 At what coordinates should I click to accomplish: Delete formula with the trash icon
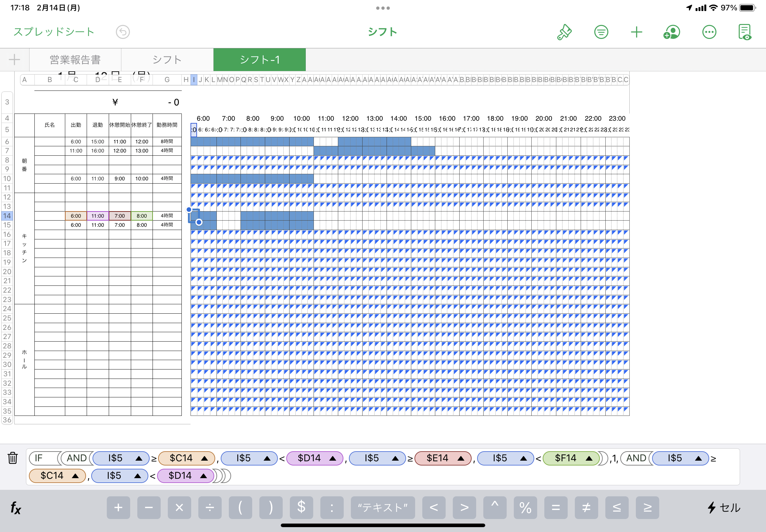[x=13, y=458]
